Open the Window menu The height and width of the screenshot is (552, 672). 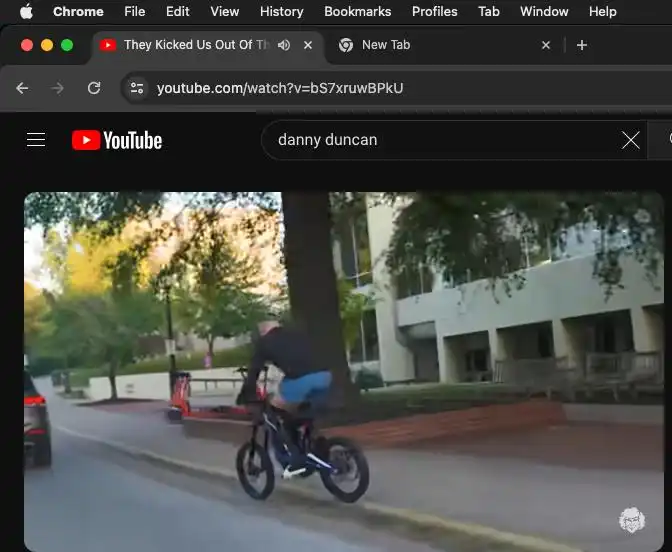544,12
